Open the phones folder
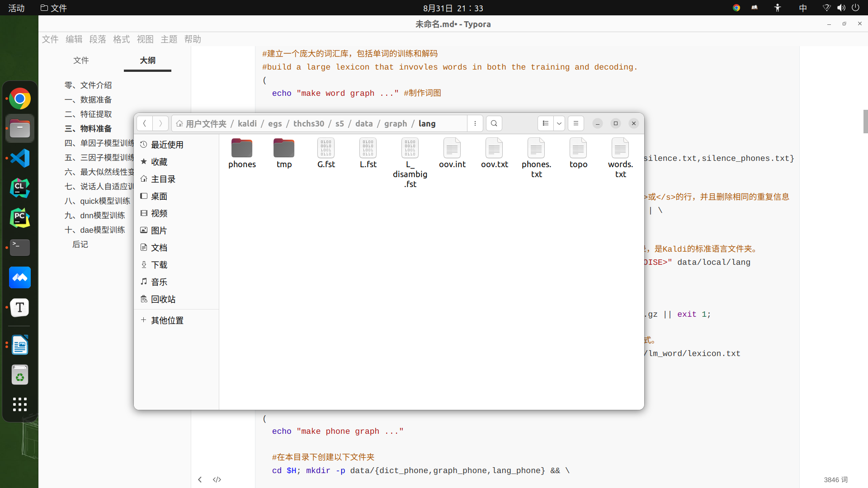This screenshot has width=868, height=488. click(x=242, y=154)
